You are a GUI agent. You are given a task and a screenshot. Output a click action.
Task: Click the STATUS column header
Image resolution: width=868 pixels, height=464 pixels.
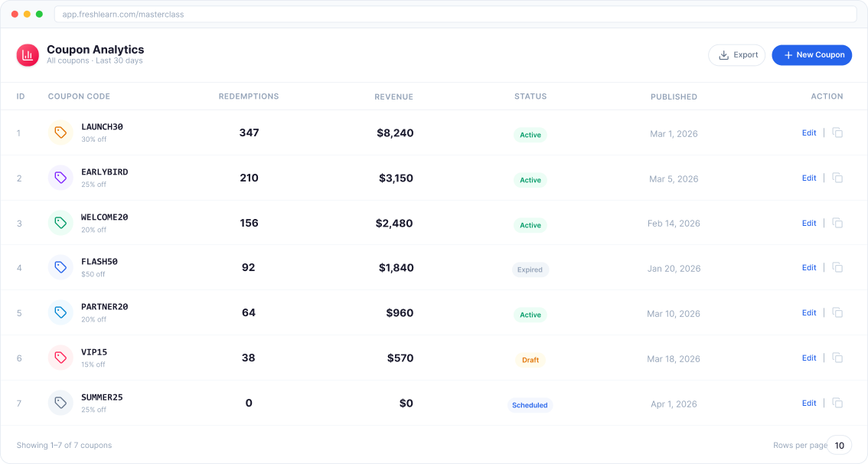coord(530,96)
